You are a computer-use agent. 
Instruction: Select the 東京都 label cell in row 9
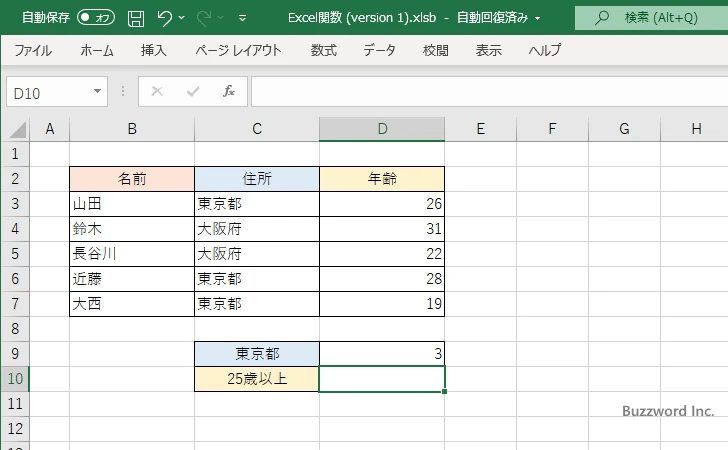point(257,354)
